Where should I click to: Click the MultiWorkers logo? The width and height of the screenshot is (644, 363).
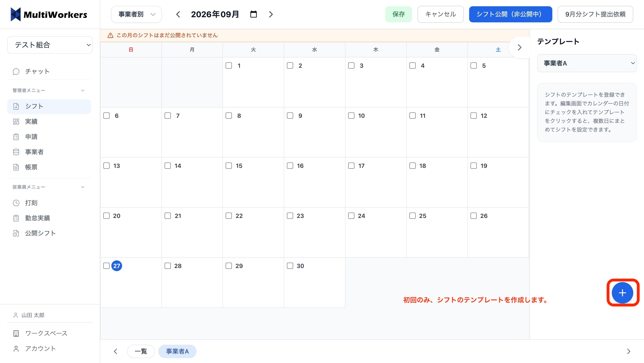tap(49, 15)
